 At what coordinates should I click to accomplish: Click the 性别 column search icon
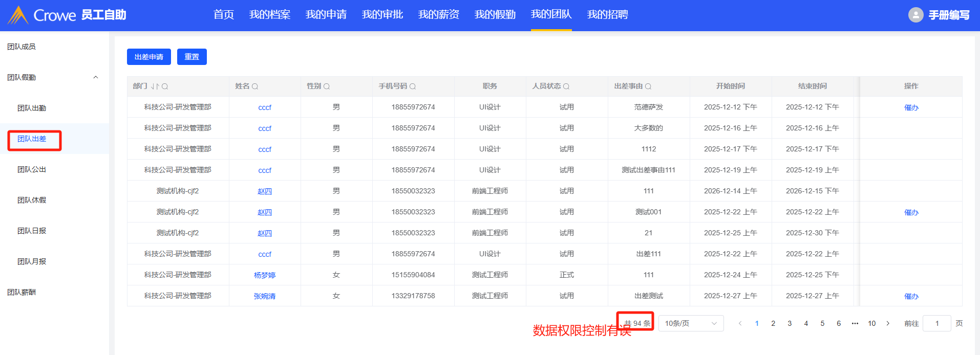click(x=327, y=86)
